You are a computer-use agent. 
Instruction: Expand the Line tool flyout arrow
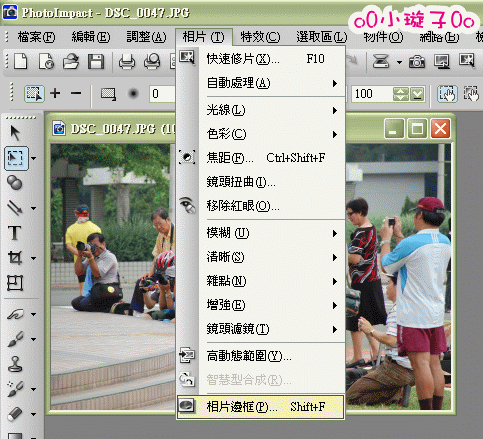[x=34, y=208]
